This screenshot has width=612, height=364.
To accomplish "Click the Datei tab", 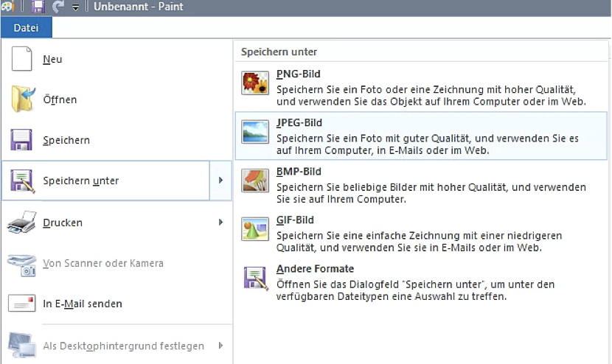I will point(26,28).
